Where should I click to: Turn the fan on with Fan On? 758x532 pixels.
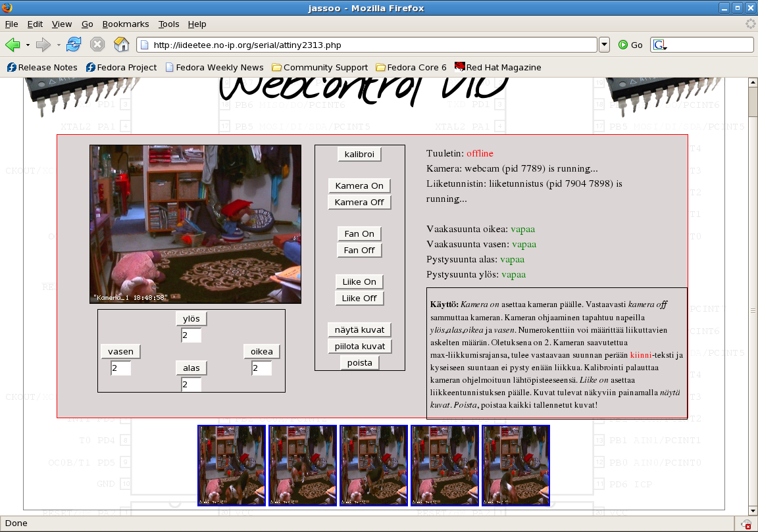pos(359,234)
